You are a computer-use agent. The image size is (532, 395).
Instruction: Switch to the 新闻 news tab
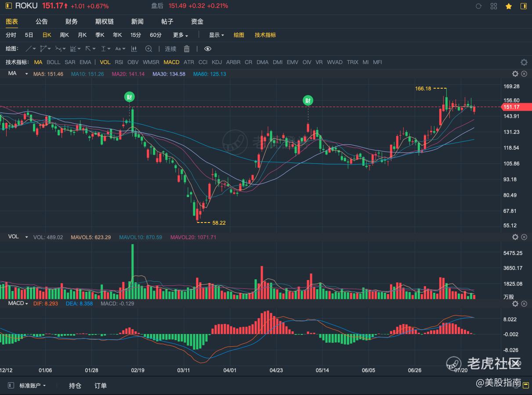(138, 22)
